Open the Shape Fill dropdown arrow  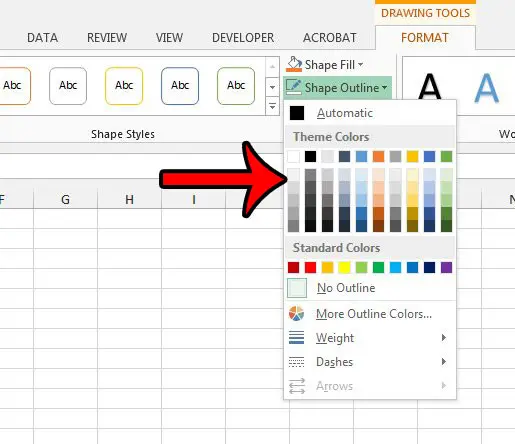[361, 64]
